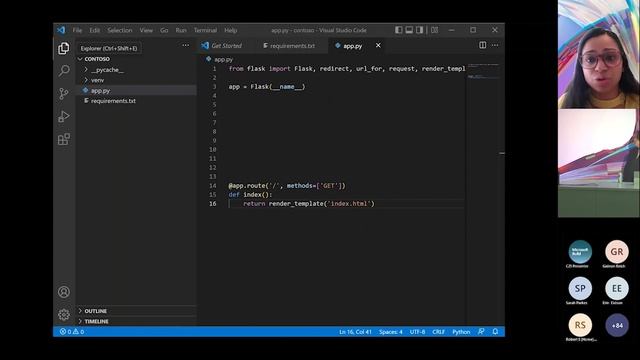Select the Python language mode
640x360 pixels.
click(x=461, y=332)
